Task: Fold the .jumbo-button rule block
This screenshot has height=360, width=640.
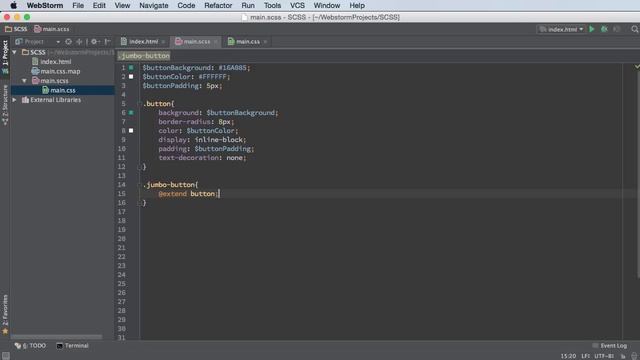Action: click(140, 184)
